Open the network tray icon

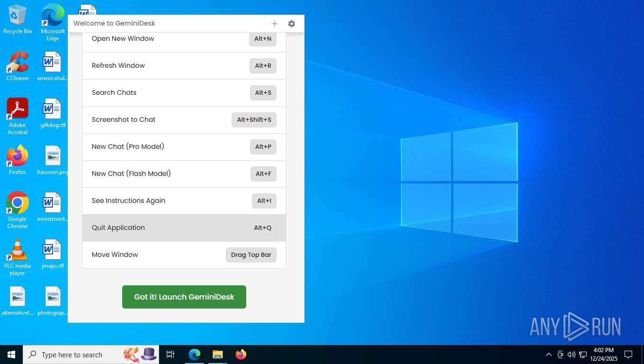[583, 355]
